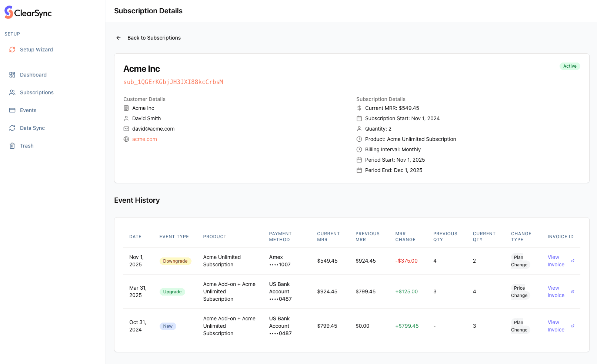Screen dimensions: 597x364
Task: Click the Active status badge
Action: (x=570, y=66)
